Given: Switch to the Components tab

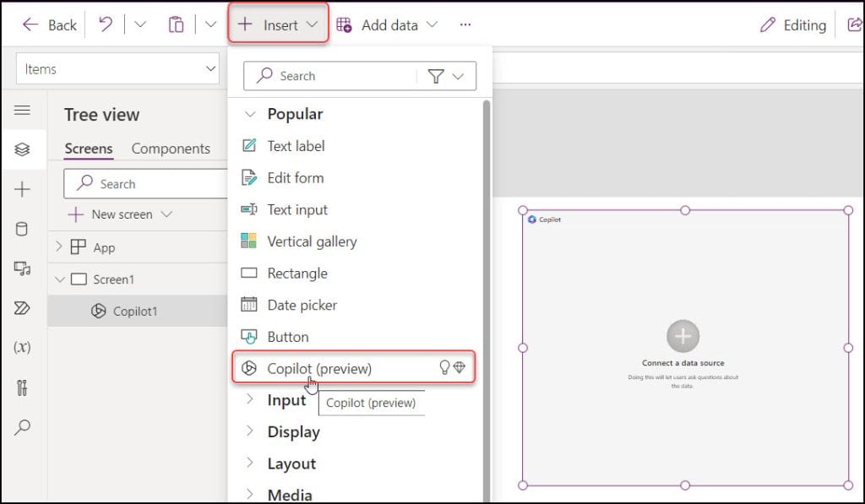Looking at the screenshot, I should tap(171, 149).
